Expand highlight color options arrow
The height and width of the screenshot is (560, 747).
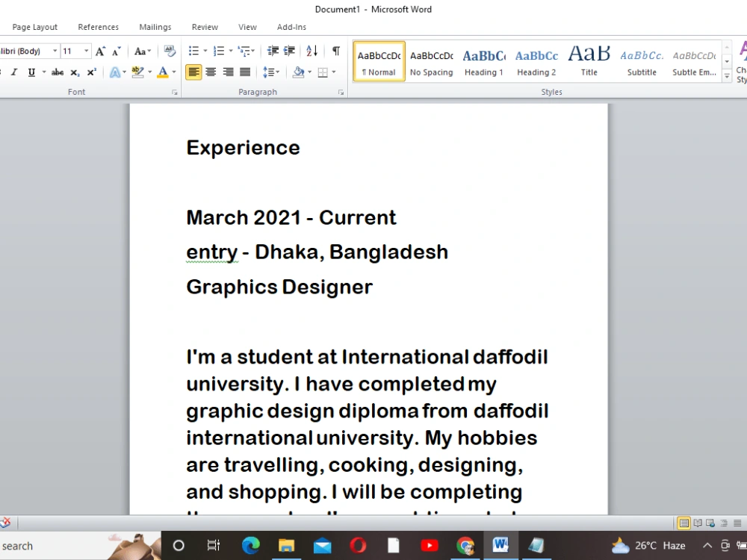149,72
